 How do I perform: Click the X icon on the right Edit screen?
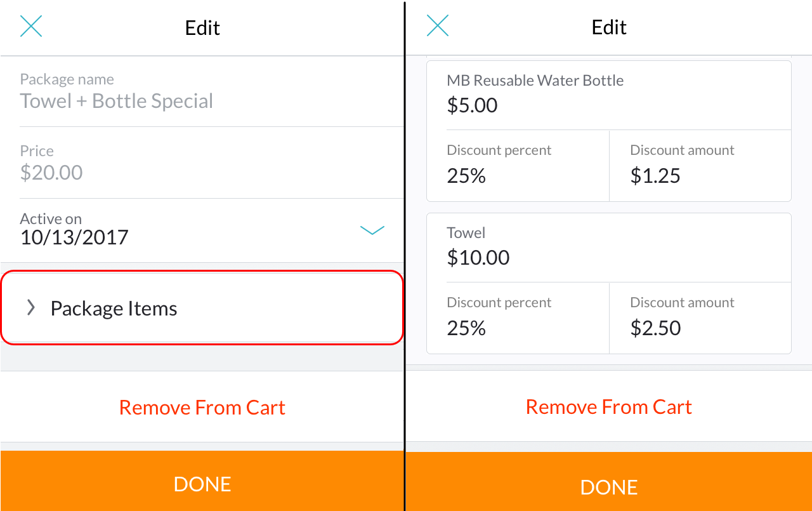coord(438,25)
